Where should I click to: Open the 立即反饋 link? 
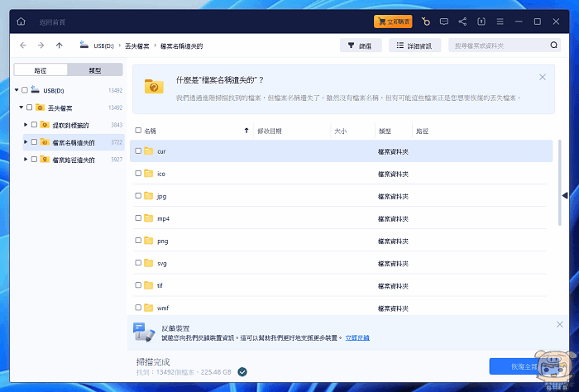pos(357,337)
